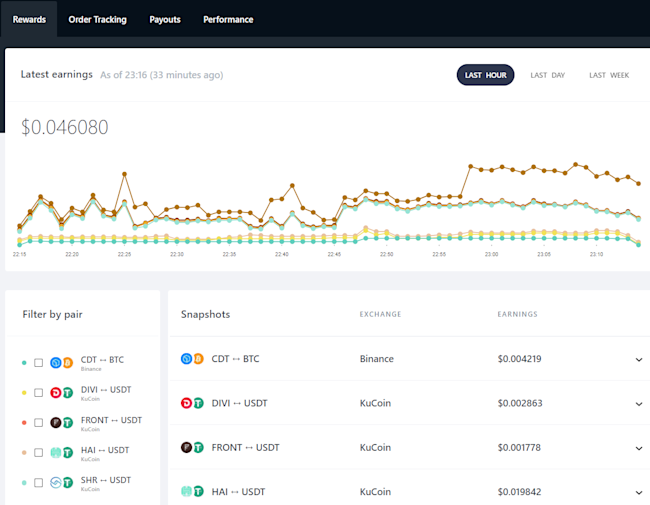Switch chart to LAST WEEK
Screen dimensions: 650x505
(x=609, y=75)
